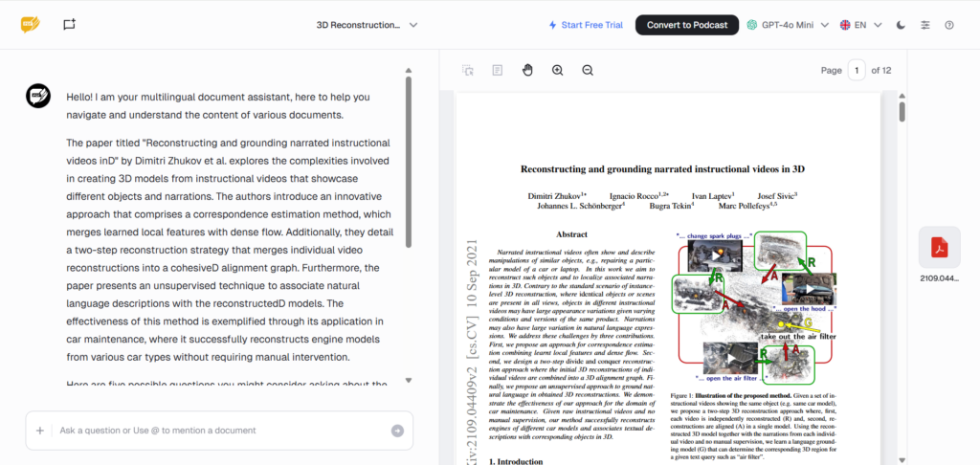Click the spark plugs video thumbnail play button

click(716, 255)
